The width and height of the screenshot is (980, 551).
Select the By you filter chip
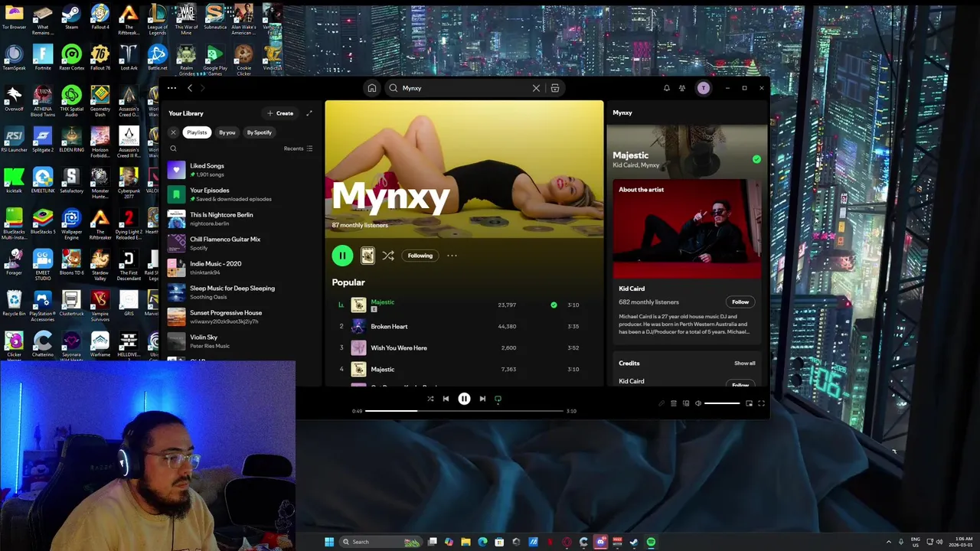point(227,132)
